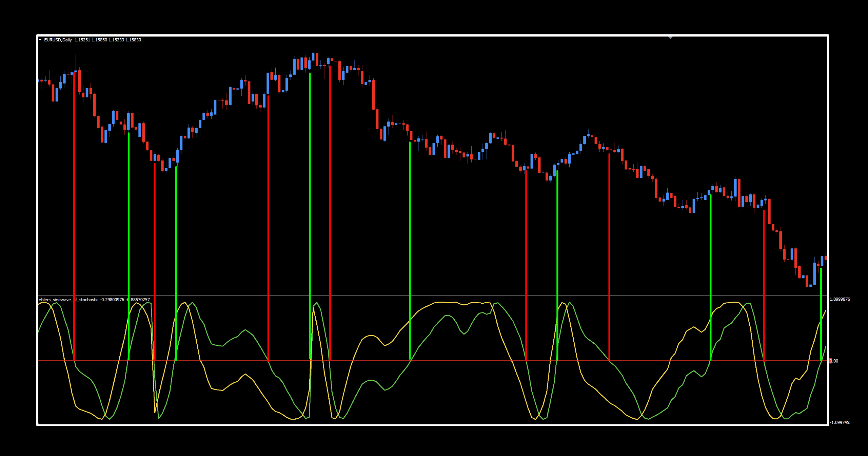This screenshot has width=868, height=456.
Task: Click the indicator value -0.29800976
Action: [x=112, y=300]
